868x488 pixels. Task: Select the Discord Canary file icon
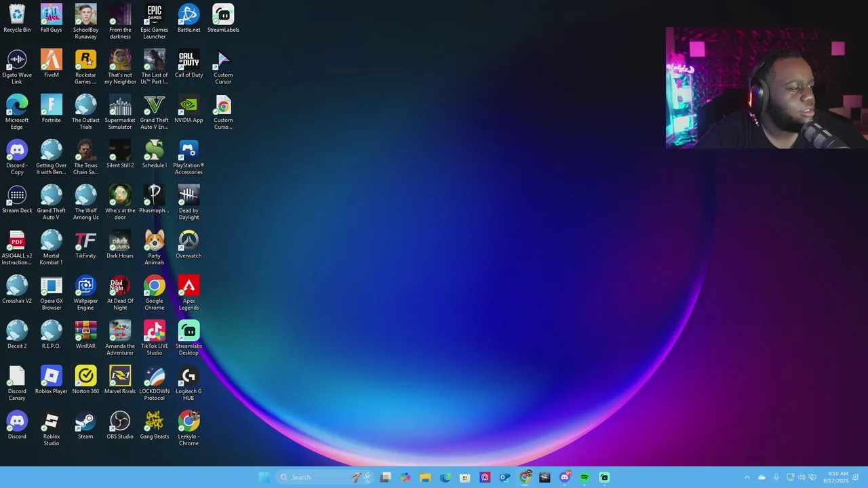pyautogui.click(x=17, y=384)
